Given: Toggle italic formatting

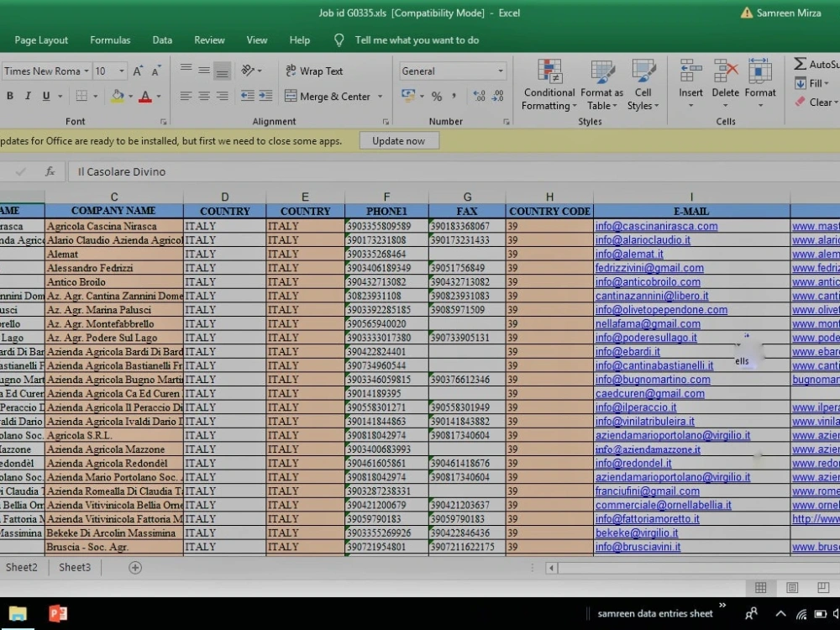Looking at the screenshot, I should (29, 96).
